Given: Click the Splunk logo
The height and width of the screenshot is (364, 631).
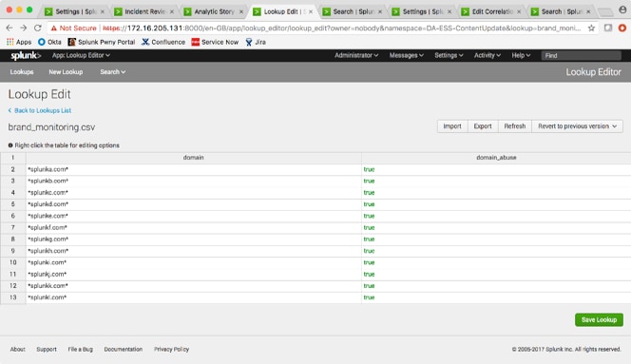Looking at the screenshot, I should 26,55.
